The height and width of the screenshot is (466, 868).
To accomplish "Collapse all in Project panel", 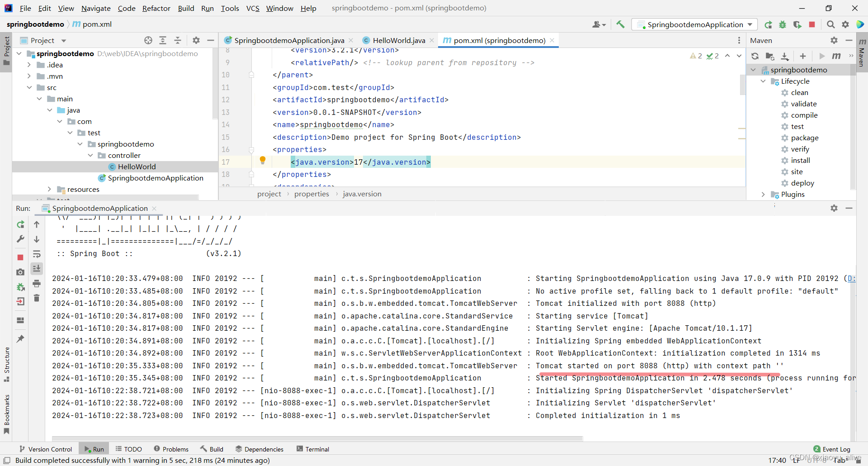I will 178,40.
